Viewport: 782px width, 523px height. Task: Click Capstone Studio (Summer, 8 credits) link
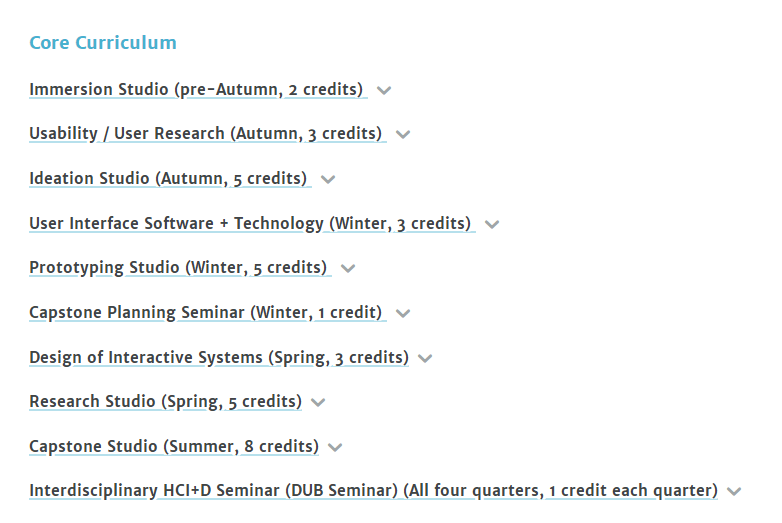[x=174, y=446]
